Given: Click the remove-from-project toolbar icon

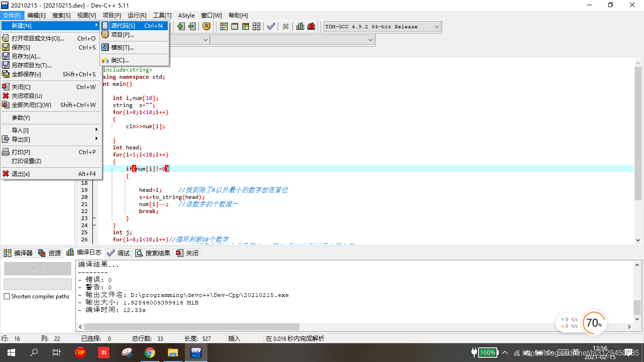Looking at the screenshot, I should click(x=192, y=26).
